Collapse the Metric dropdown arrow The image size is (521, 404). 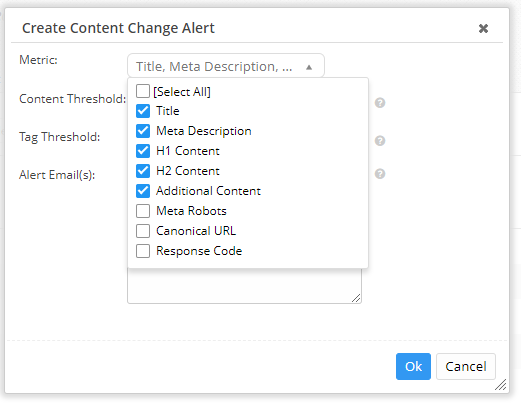[x=309, y=67]
